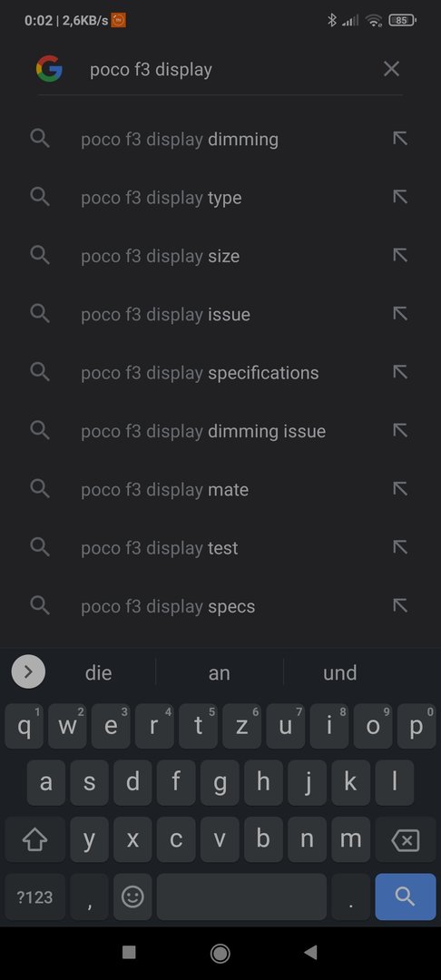Toggle the shift key

(x=35, y=840)
